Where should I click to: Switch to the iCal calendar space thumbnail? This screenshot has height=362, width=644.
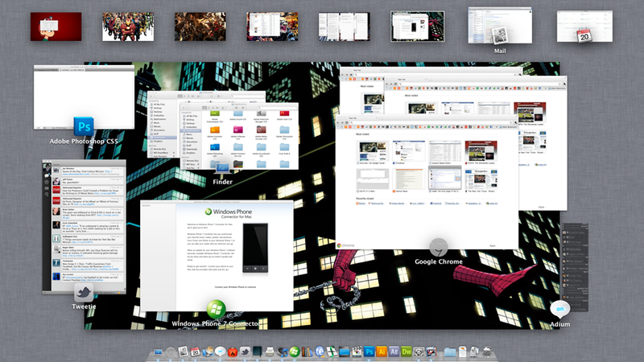[584, 27]
